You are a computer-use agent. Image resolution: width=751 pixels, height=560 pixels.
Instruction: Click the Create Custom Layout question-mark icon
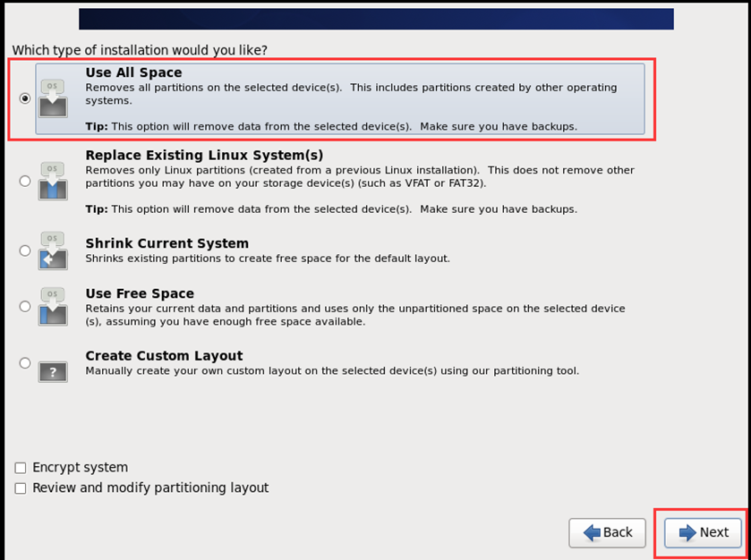[x=53, y=372]
